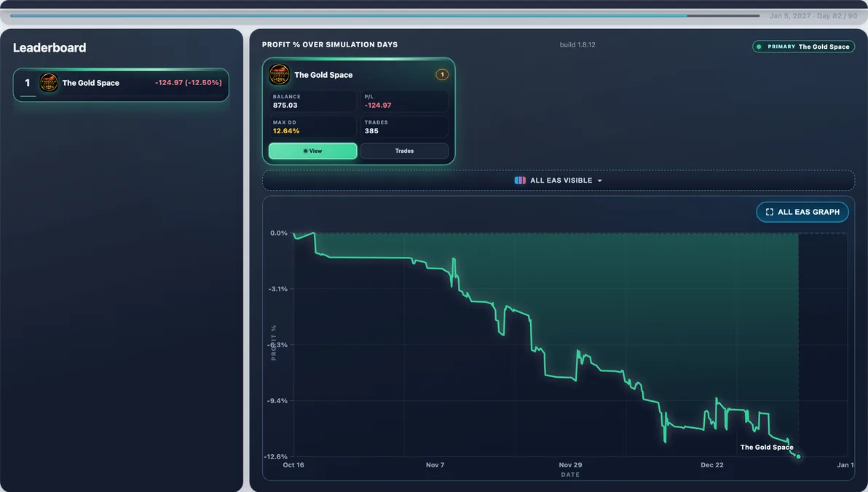Click the Jan 5, 2027 Day 82/90 text
The height and width of the screenshot is (492, 868).
[813, 16]
